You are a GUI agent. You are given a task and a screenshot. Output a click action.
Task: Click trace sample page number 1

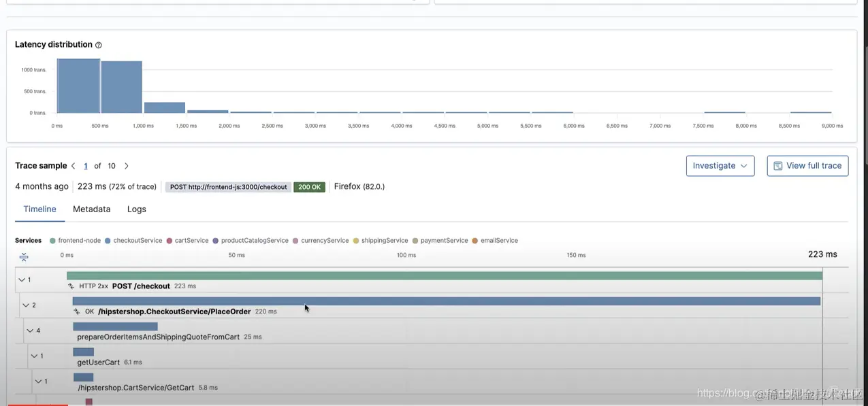(86, 166)
